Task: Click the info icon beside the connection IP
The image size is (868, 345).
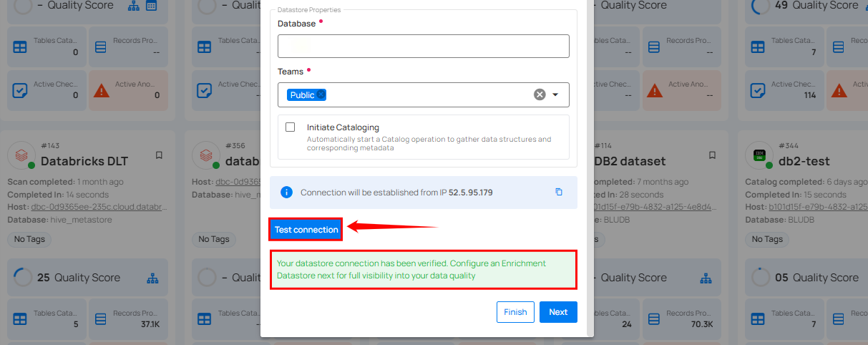Action: [286, 192]
